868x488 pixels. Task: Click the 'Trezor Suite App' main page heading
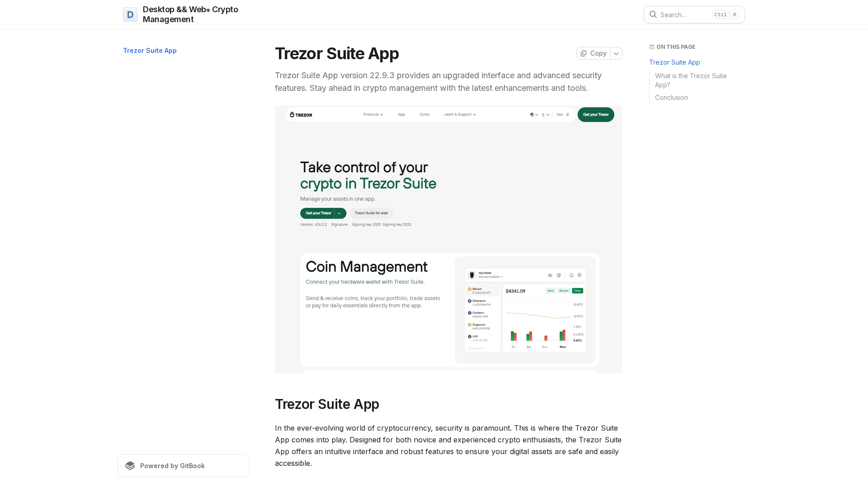(337, 53)
